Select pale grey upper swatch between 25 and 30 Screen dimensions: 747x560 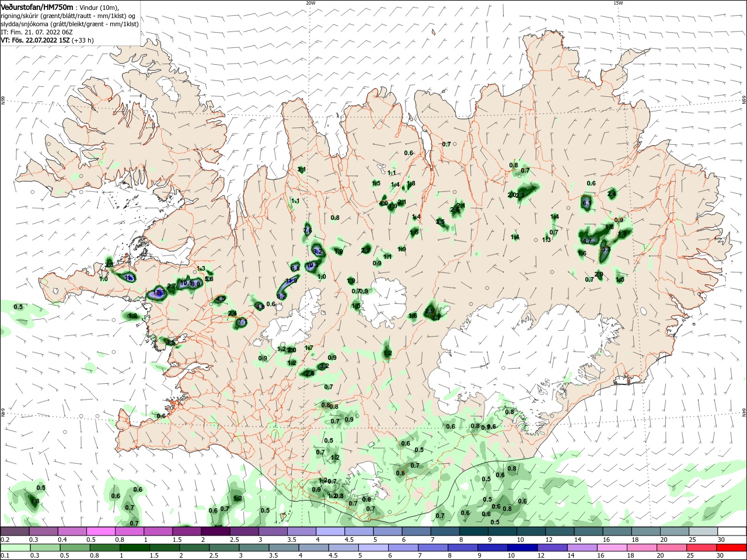point(704,531)
